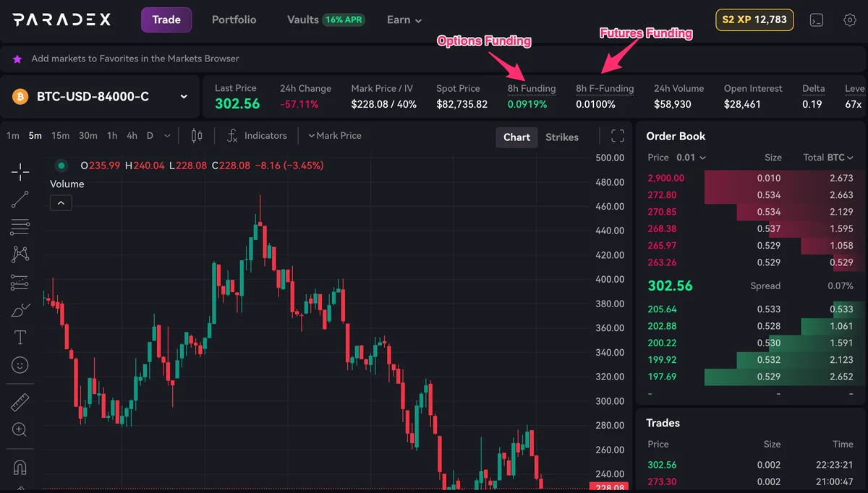Open the candlestick chart type selector
Screen dimensions: 868x493
(x=197, y=136)
